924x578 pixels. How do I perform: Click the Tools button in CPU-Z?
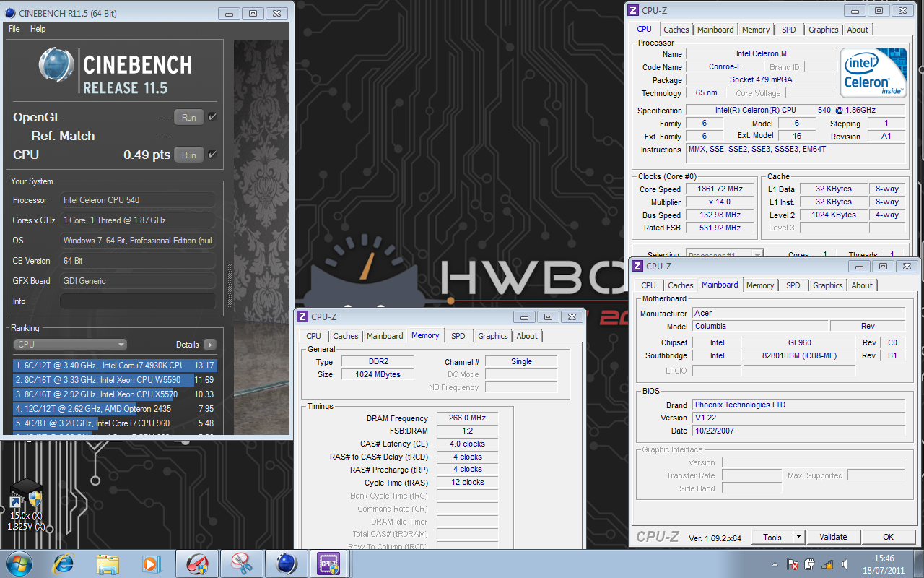tap(772, 537)
